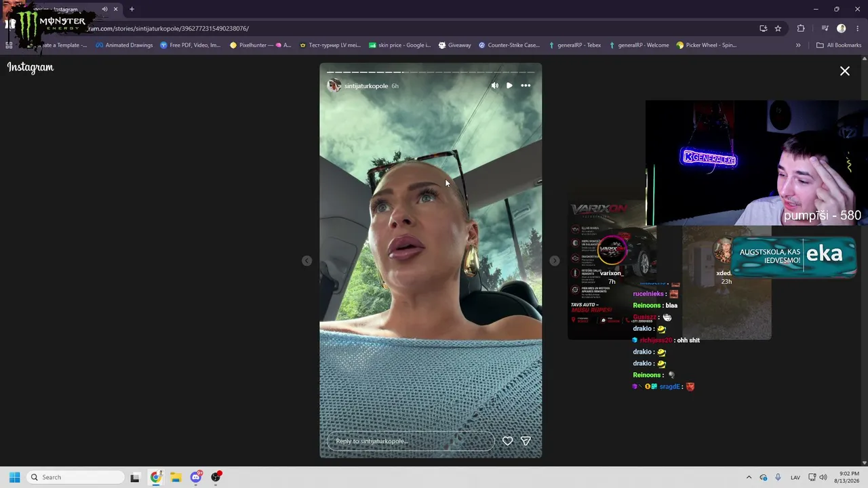Close the story viewer with the X

(845, 71)
